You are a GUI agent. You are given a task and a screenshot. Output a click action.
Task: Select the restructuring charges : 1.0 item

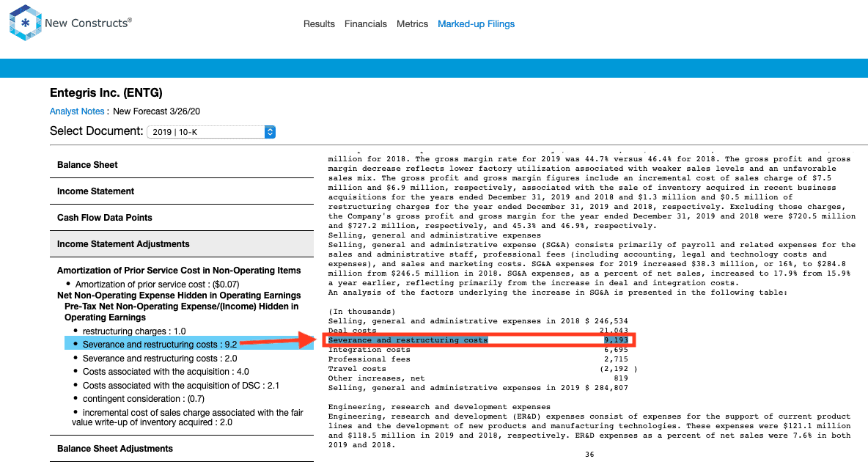click(134, 331)
